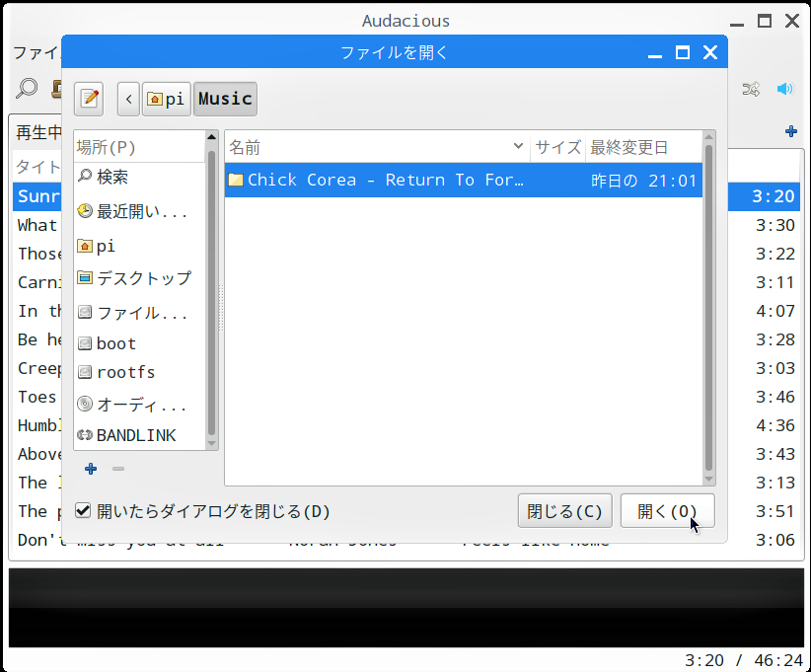Toggle shuffle in Audacious toolbar
This screenshot has height=672, width=811.
[751, 89]
